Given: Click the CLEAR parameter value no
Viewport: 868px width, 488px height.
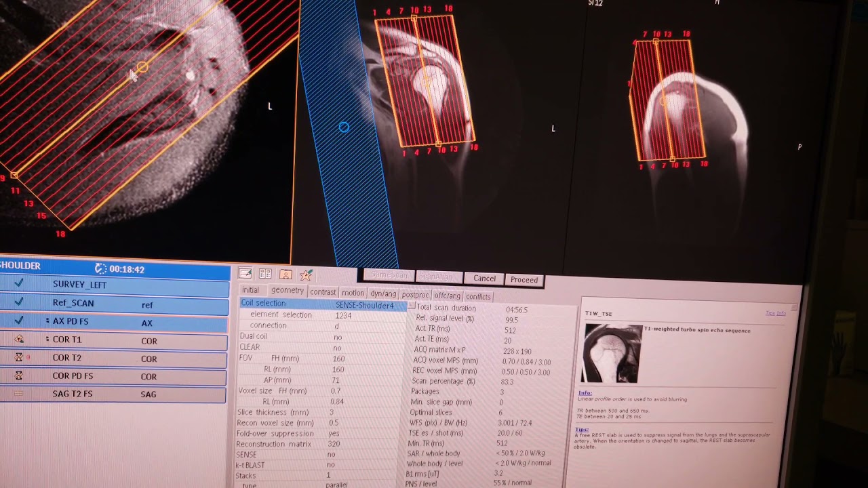Looking at the screenshot, I should (x=337, y=347).
